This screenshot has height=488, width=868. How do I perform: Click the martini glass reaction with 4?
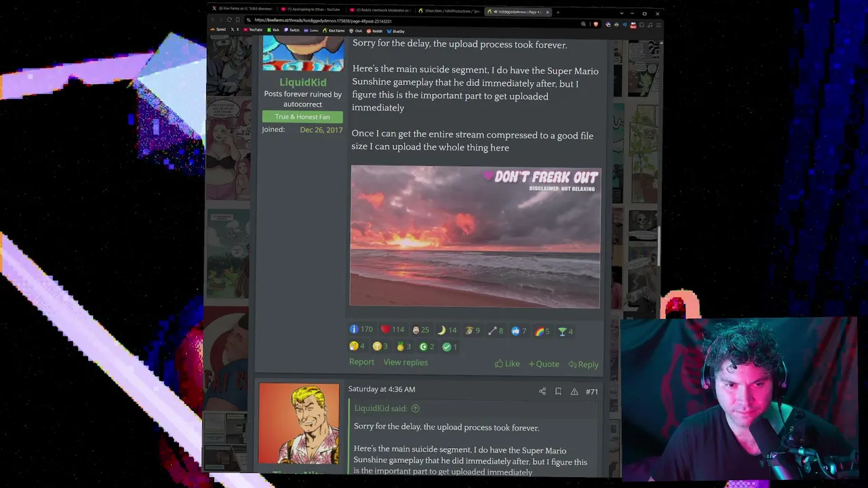(x=566, y=331)
